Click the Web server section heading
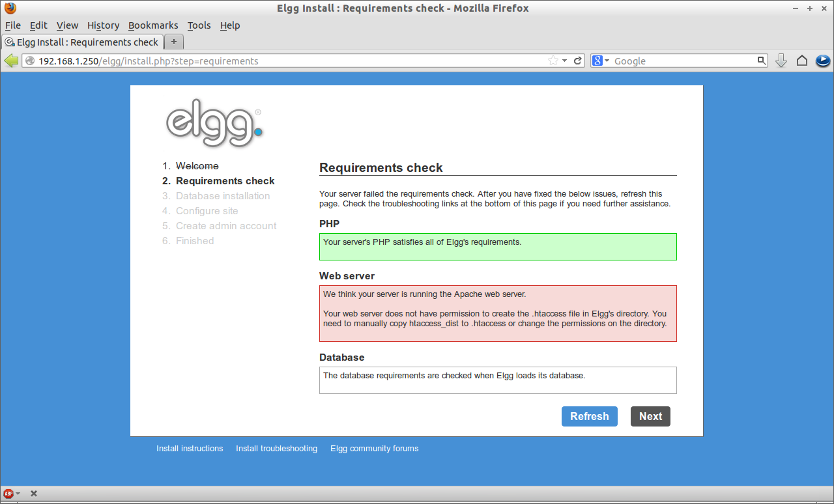The image size is (834, 504). [x=347, y=276]
